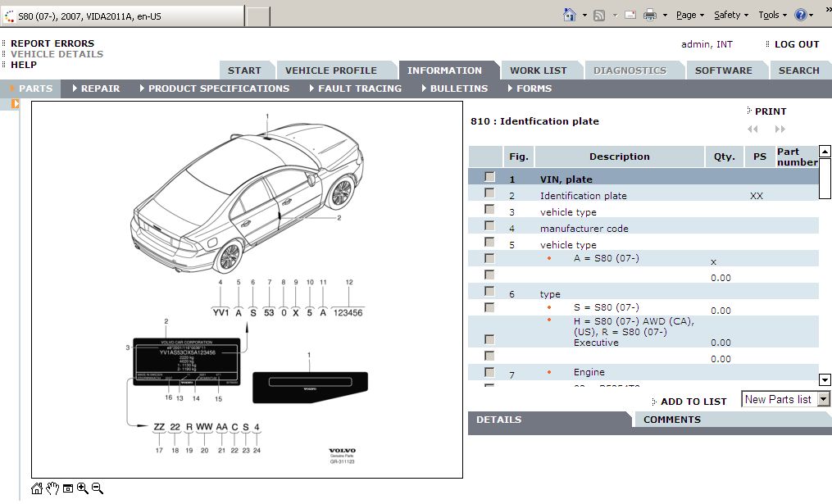Go to next page double-arrow
This screenshot has height=504, width=832.
click(780, 129)
